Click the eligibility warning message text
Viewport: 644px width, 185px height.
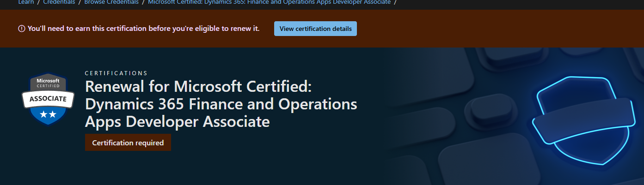[x=143, y=29]
